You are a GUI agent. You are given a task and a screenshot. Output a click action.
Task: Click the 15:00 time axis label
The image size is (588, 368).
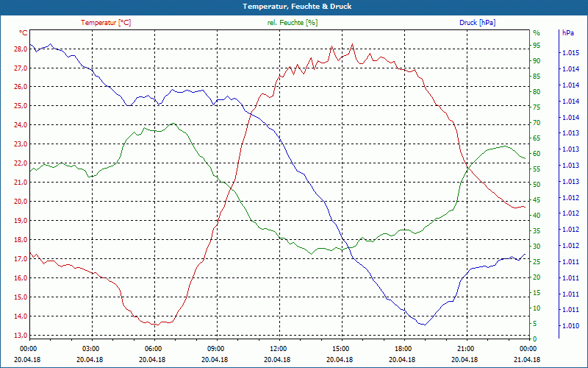[x=340, y=349]
